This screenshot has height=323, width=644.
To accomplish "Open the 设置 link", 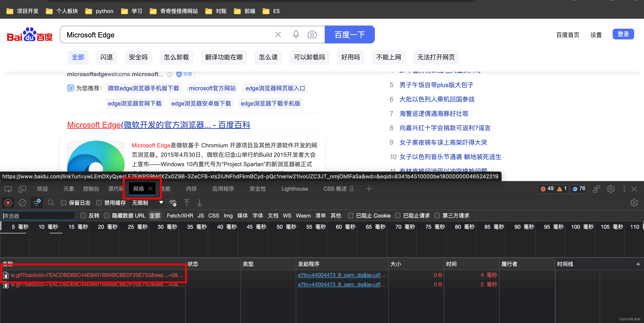I will [596, 35].
